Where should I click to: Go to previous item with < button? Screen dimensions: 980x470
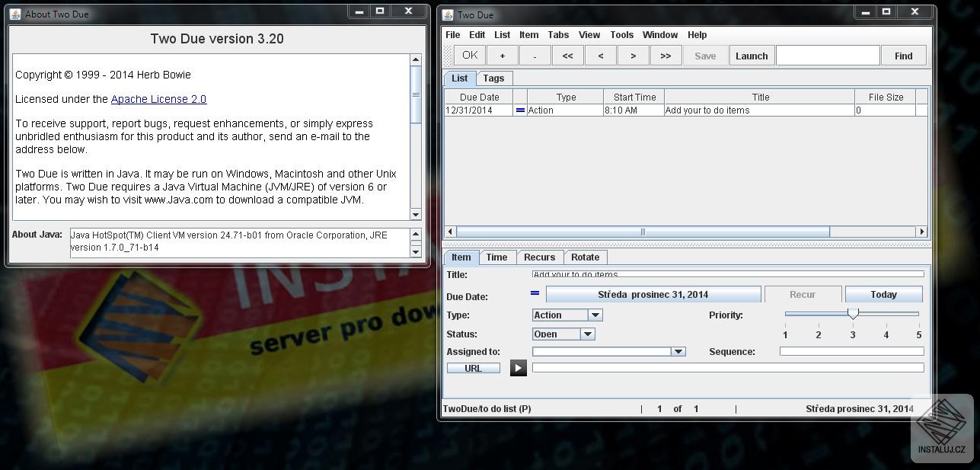(601, 56)
